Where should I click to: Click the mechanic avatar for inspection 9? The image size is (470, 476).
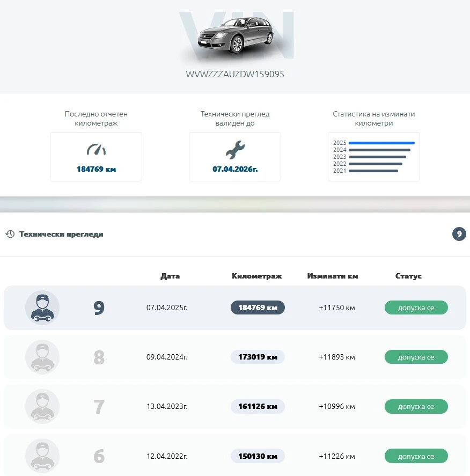tap(42, 308)
